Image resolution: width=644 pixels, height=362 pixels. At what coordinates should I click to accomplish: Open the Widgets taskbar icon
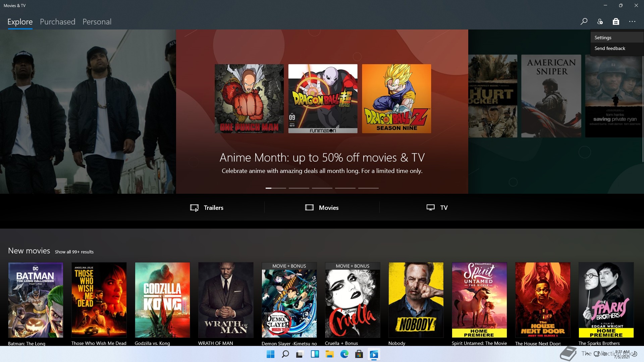click(x=315, y=354)
